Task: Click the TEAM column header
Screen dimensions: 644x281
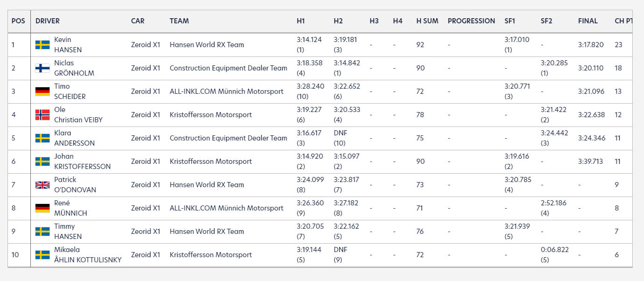Action: point(179,21)
